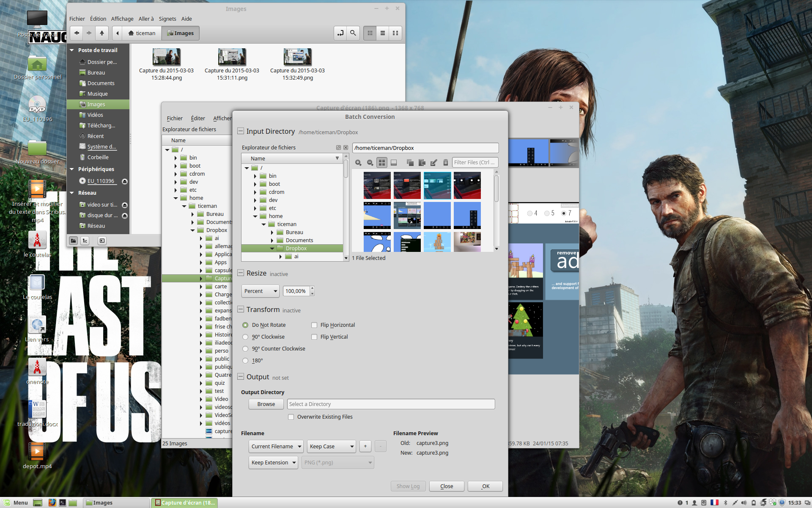Open Aller à menu in Images window
Viewport: 812px width, 508px height.
pyautogui.click(x=146, y=19)
